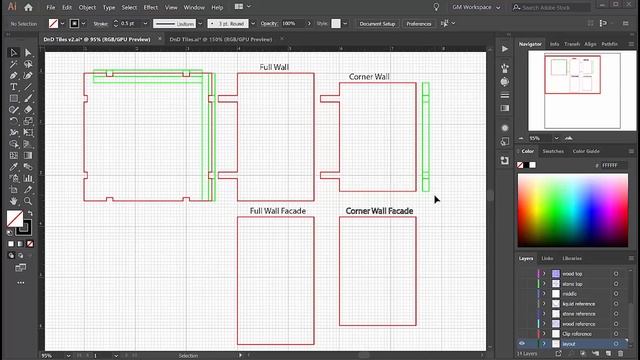Show the wood top layer
Image resolution: width=640 pixels, height=360 pixels.
(x=522, y=274)
